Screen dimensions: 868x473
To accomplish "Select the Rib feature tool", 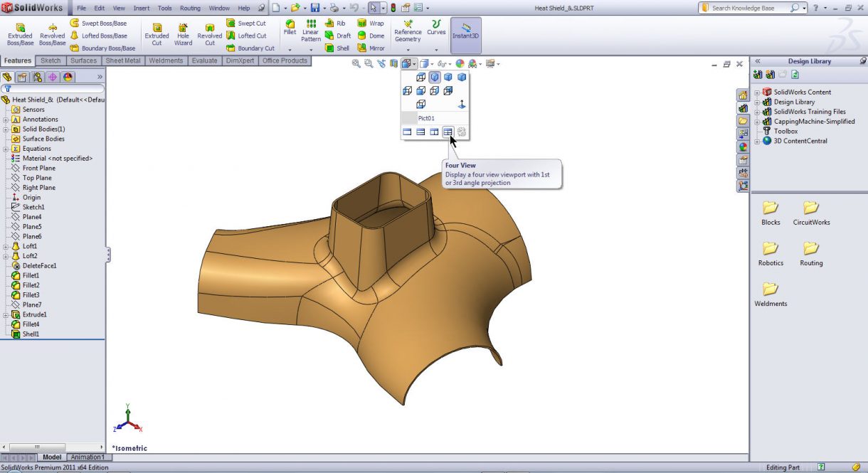I will coord(335,23).
